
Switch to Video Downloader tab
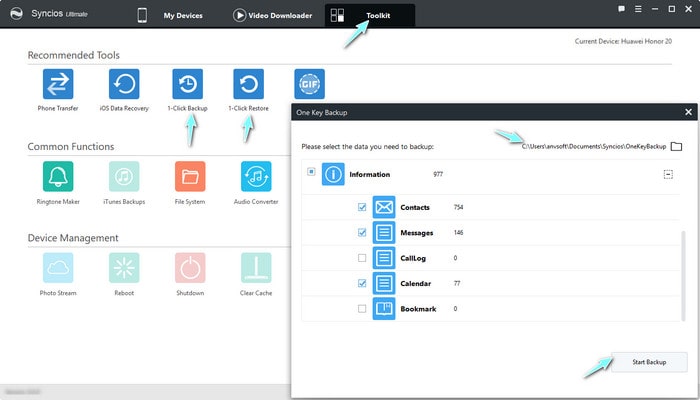[x=272, y=15]
